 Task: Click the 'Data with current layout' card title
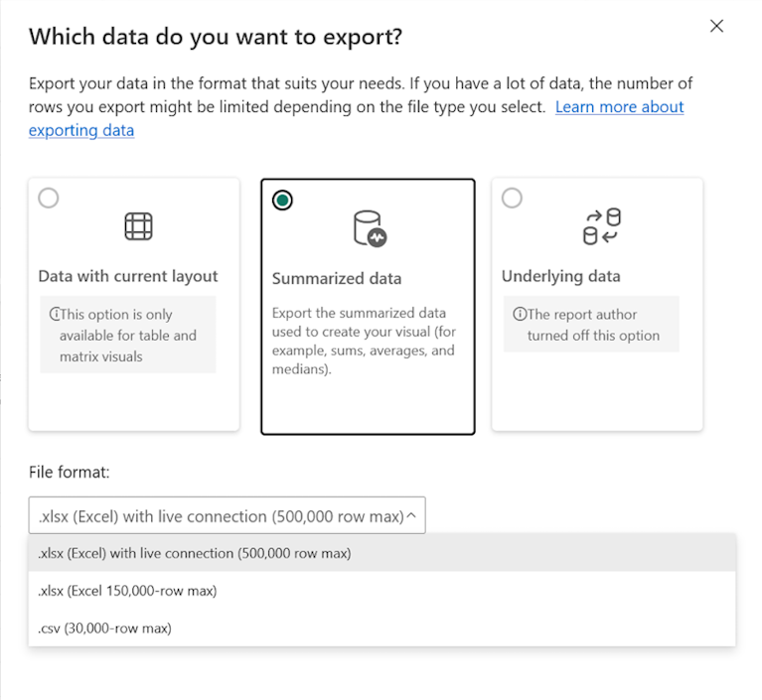[128, 276]
